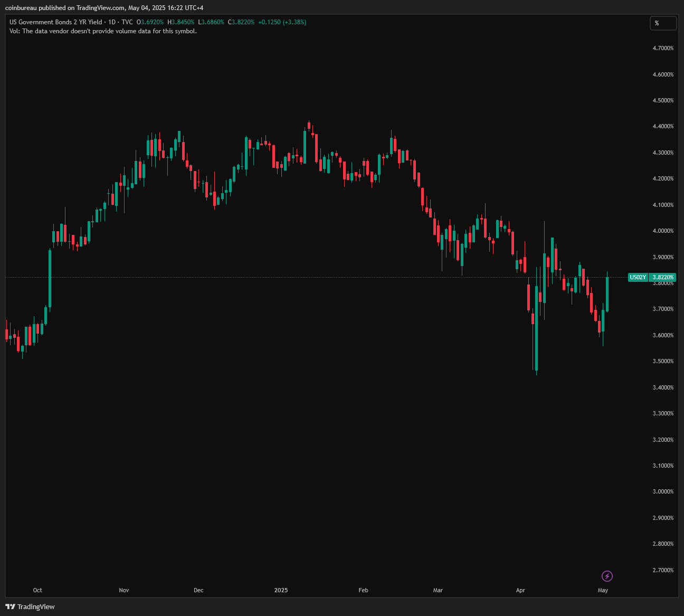684x616 pixels.
Task: Click the 2.8000% price axis label
Action: [663, 544]
